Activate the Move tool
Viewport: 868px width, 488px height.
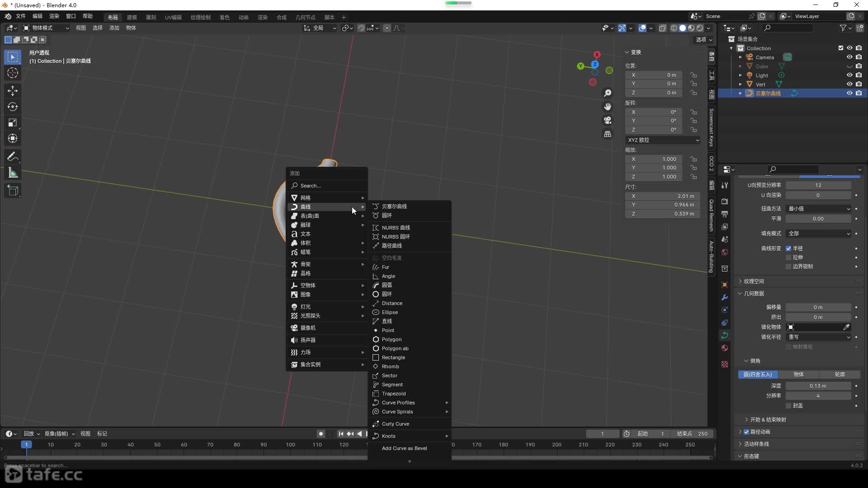pyautogui.click(x=13, y=91)
